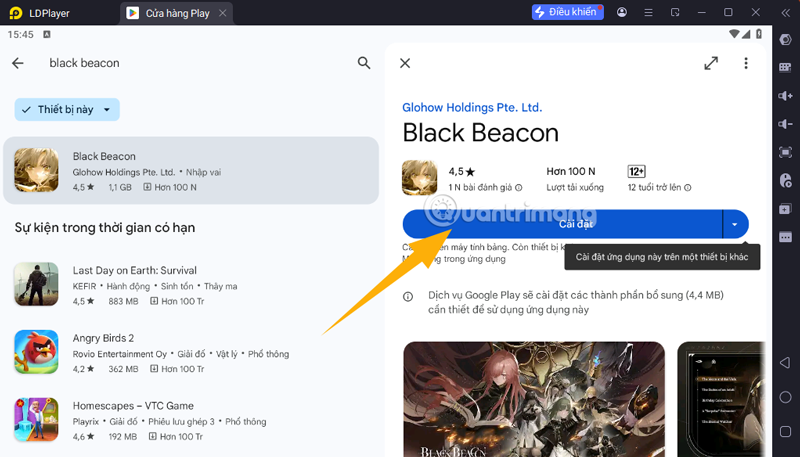Screen dimensions: 800x457
Task: Click the Last Day on Earth app icon
Action: (36, 284)
